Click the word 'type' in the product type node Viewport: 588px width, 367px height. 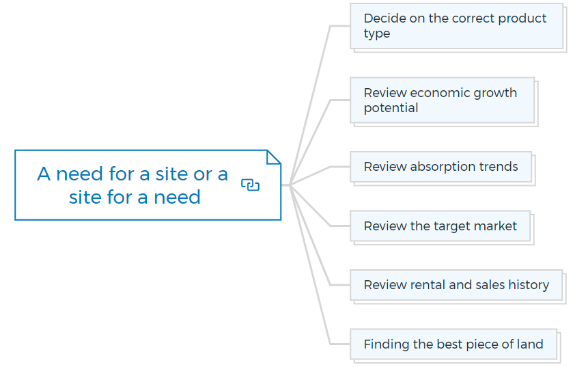coord(376,35)
